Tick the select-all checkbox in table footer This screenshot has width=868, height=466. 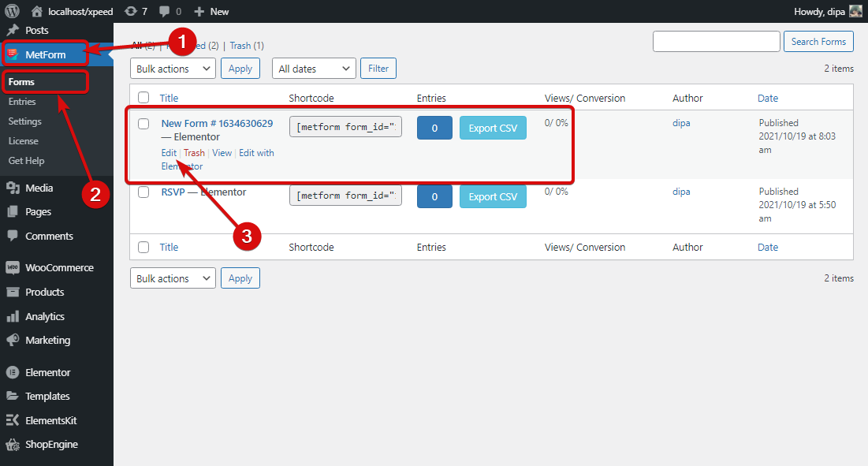pyautogui.click(x=143, y=247)
